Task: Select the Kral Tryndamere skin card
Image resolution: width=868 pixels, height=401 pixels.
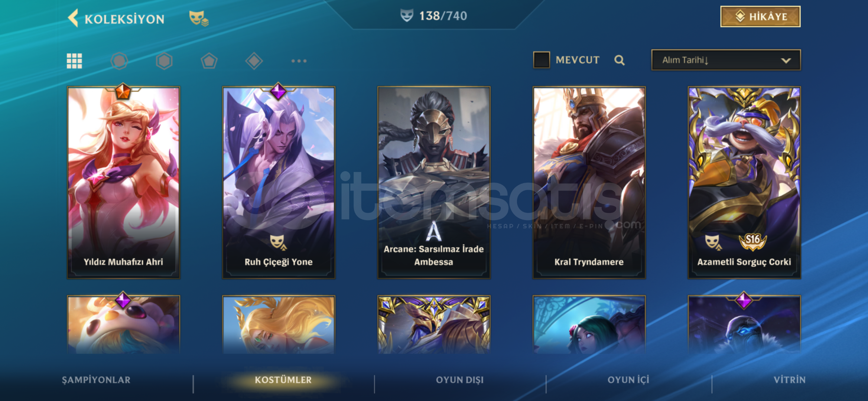Action: pos(589,183)
